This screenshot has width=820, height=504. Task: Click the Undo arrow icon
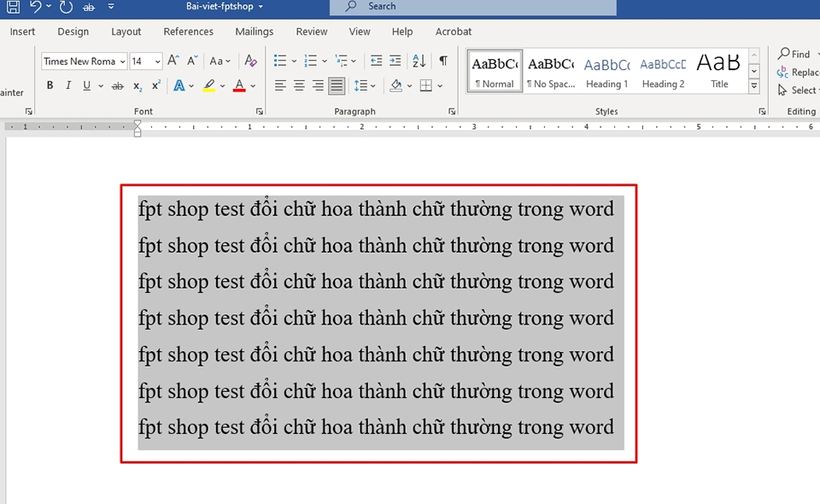tap(36, 6)
